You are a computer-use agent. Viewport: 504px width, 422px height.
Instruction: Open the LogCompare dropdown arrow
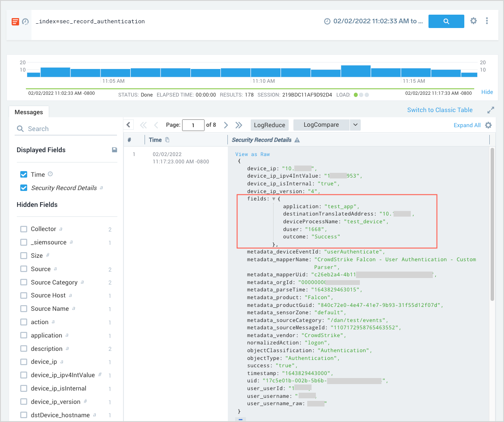[x=355, y=125]
